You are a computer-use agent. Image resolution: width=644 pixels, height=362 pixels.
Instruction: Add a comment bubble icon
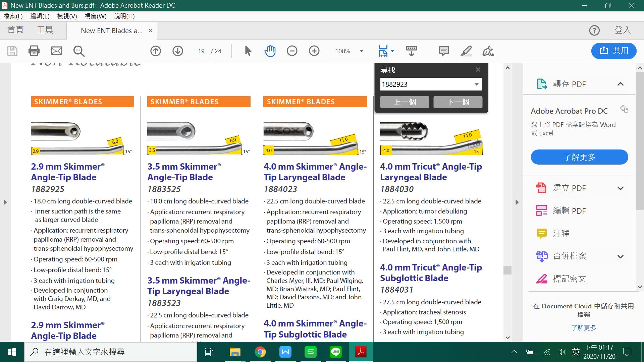tap(444, 51)
